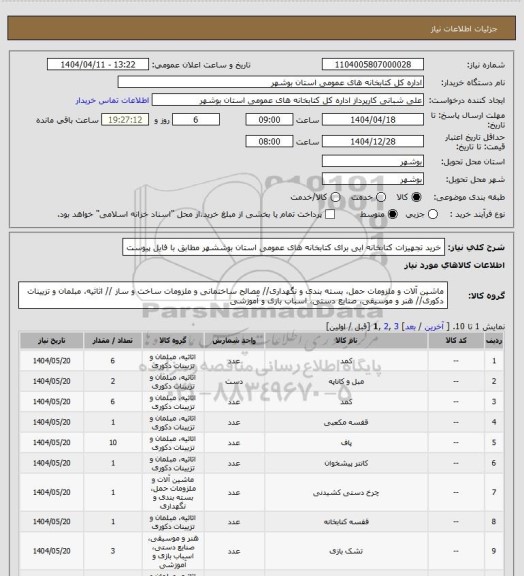Click the کد کالا column header
The image size is (524, 576).
(456, 341)
